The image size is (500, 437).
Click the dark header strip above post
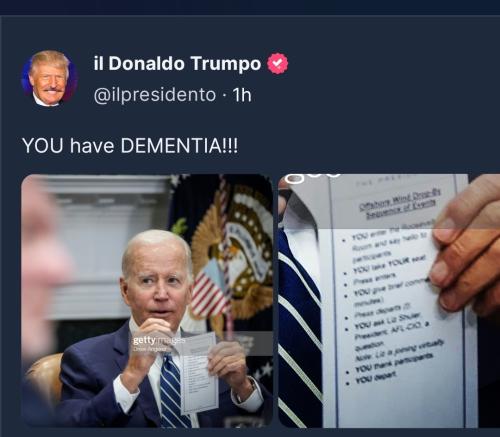point(250,7)
